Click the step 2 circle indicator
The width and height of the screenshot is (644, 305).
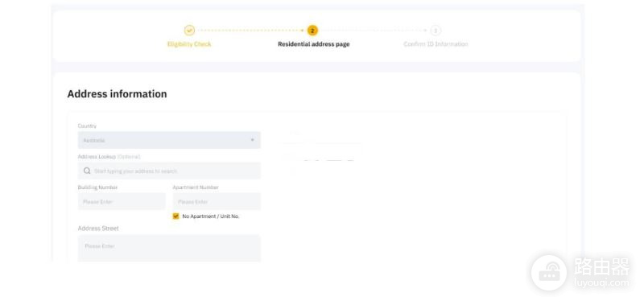click(312, 31)
